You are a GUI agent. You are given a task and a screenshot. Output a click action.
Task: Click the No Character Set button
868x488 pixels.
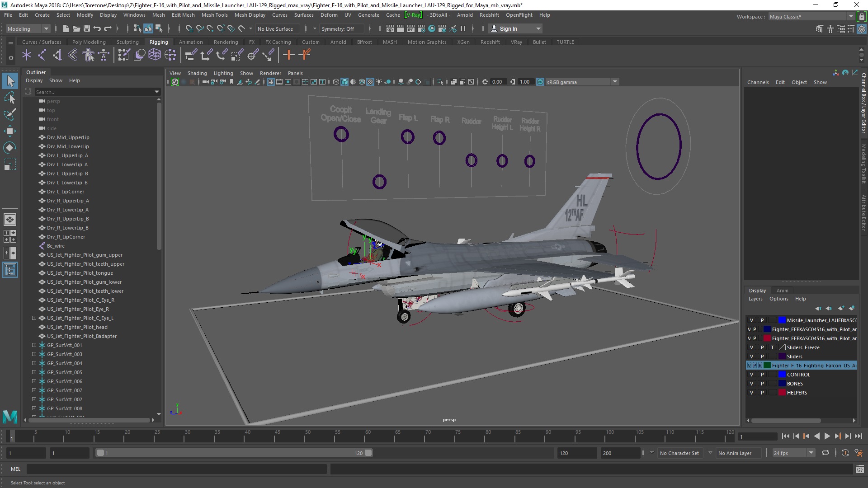pyautogui.click(x=679, y=453)
